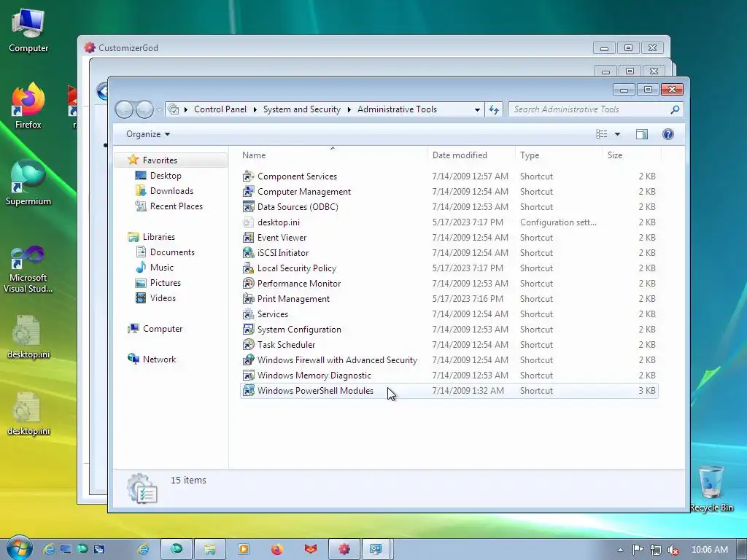
Task: Select the Event Viewer shortcut icon
Action: pos(248,237)
